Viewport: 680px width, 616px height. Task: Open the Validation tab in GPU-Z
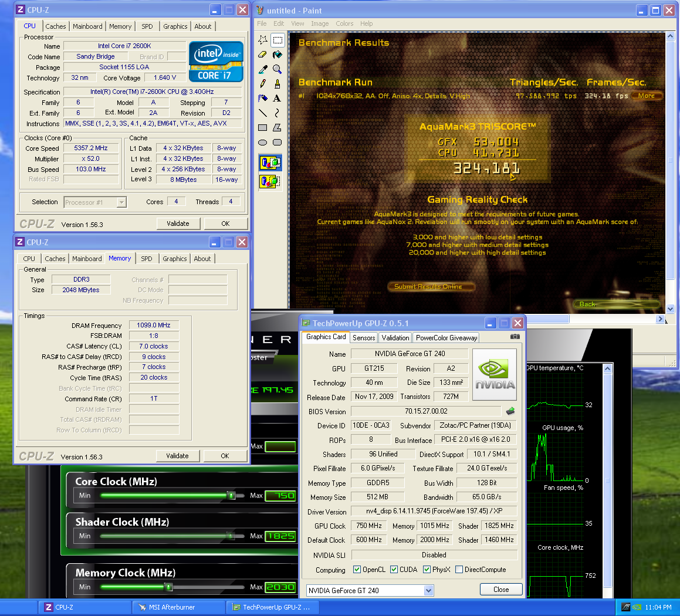click(x=395, y=338)
